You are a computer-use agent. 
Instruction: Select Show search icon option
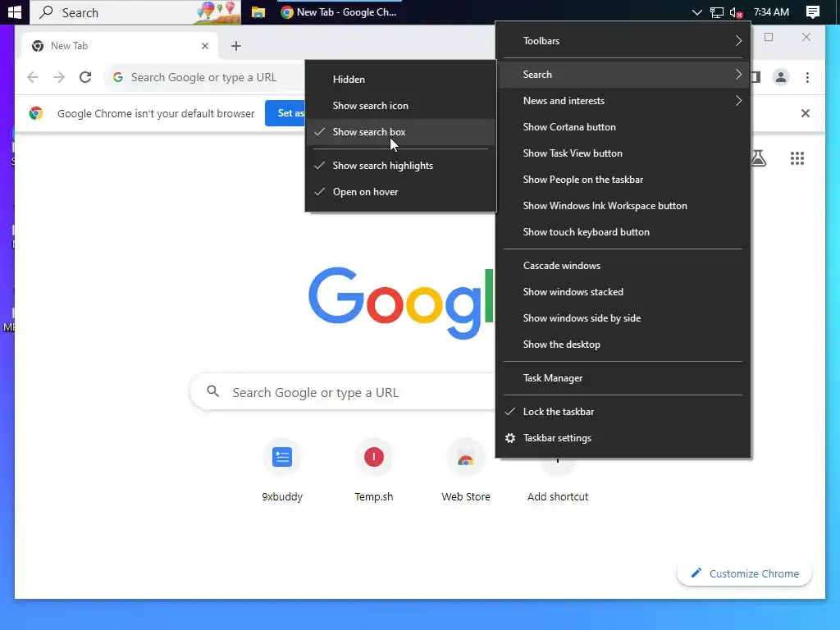(x=400, y=106)
